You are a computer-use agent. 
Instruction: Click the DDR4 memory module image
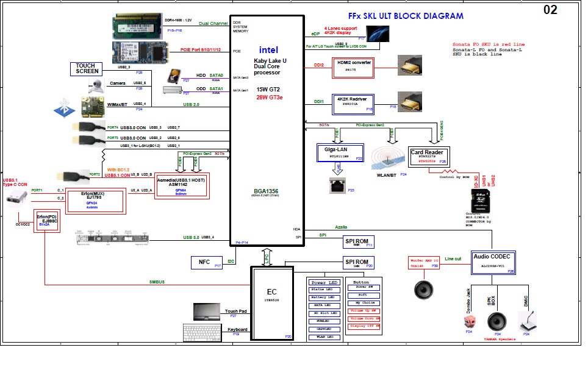(138, 26)
